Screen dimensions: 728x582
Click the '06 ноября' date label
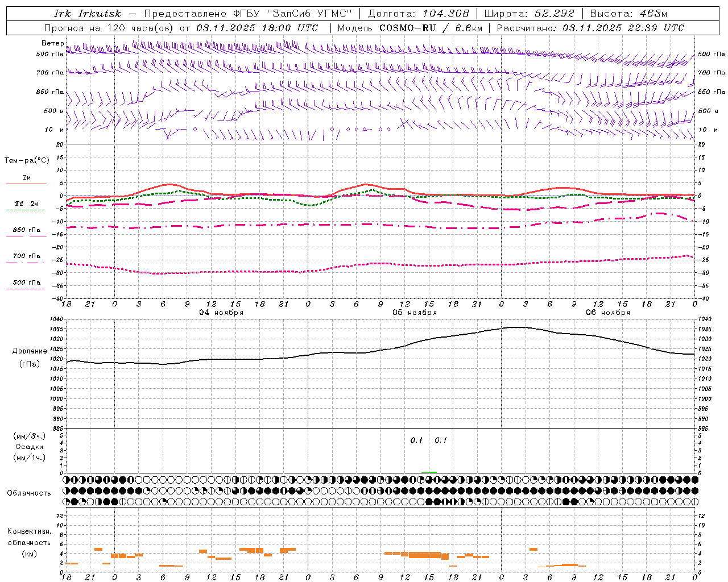[608, 313]
